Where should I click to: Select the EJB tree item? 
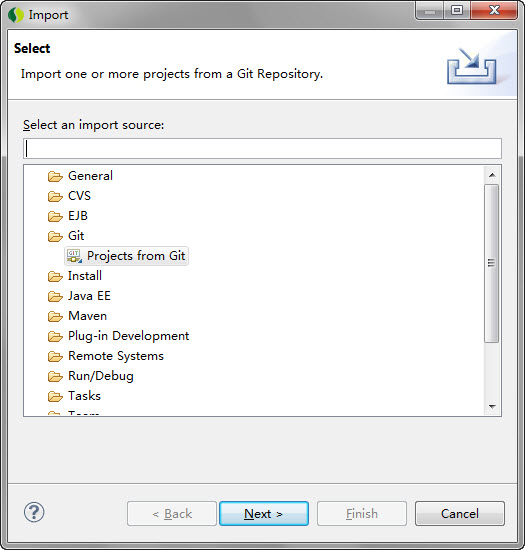[78, 216]
